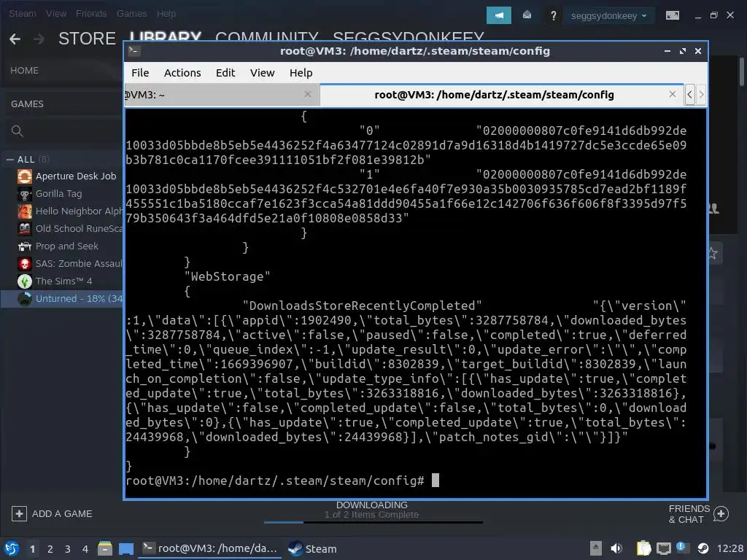The image size is (747, 560).
Task: Open the Games menu in Steam
Action: tap(131, 13)
